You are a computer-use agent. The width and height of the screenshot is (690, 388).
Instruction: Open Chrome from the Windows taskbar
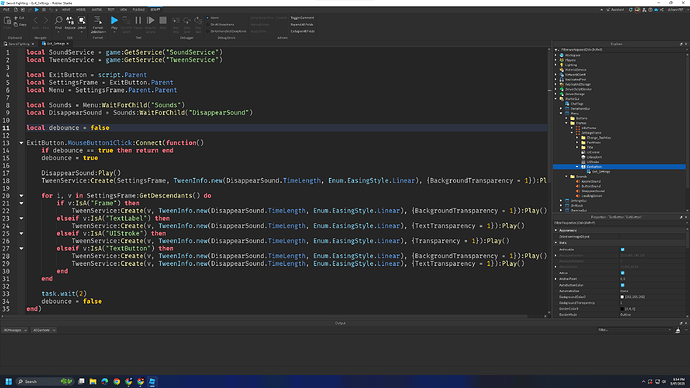(x=117, y=381)
